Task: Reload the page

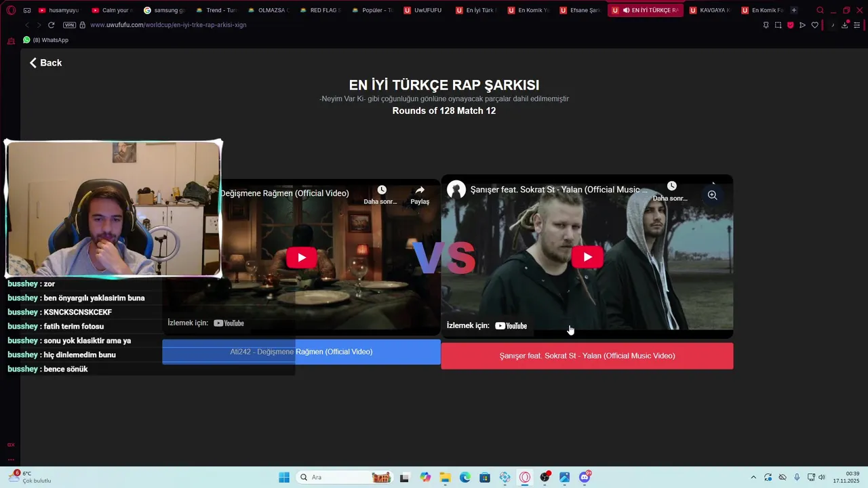Action: [51, 25]
